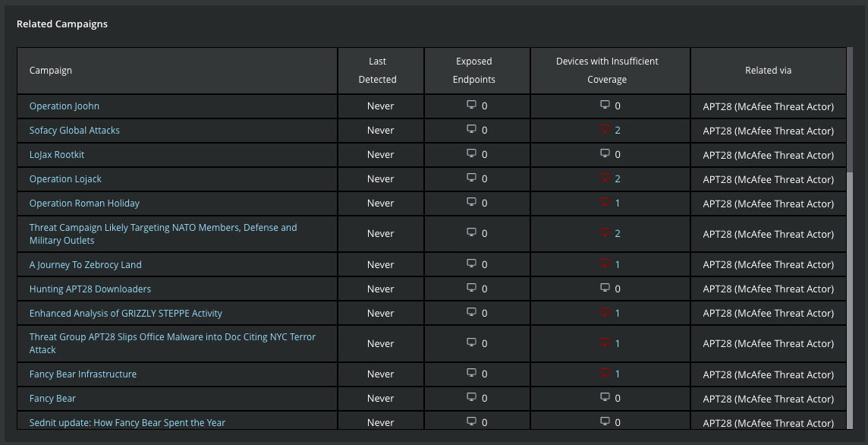Screen dimensions: 868x445
Task: Click the Exposed Endpoints column header
Action: (x=477, y=71)
